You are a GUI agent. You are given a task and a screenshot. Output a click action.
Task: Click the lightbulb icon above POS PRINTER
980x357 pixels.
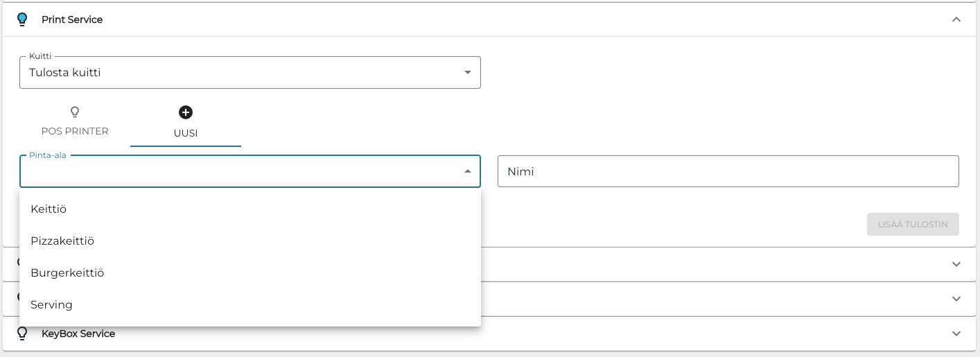click(75, 112)
